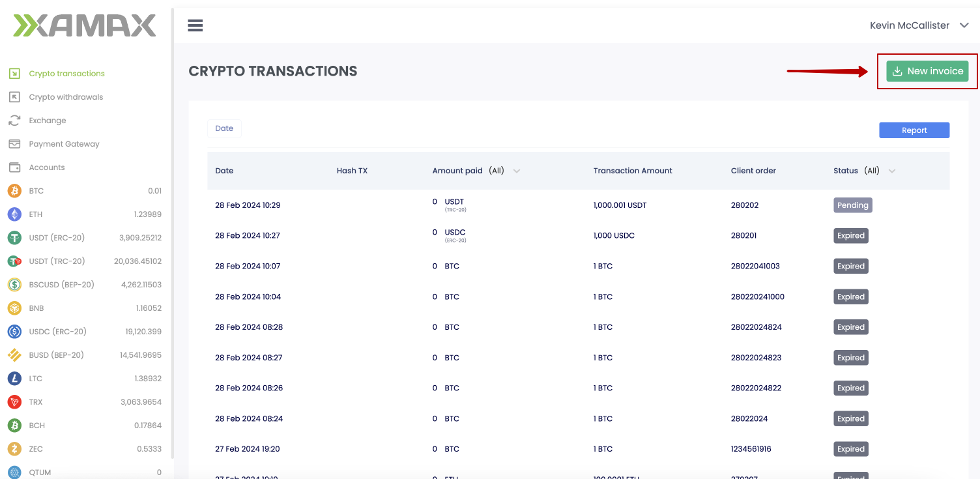Click the Client order column header

click(x=753, y=171)
